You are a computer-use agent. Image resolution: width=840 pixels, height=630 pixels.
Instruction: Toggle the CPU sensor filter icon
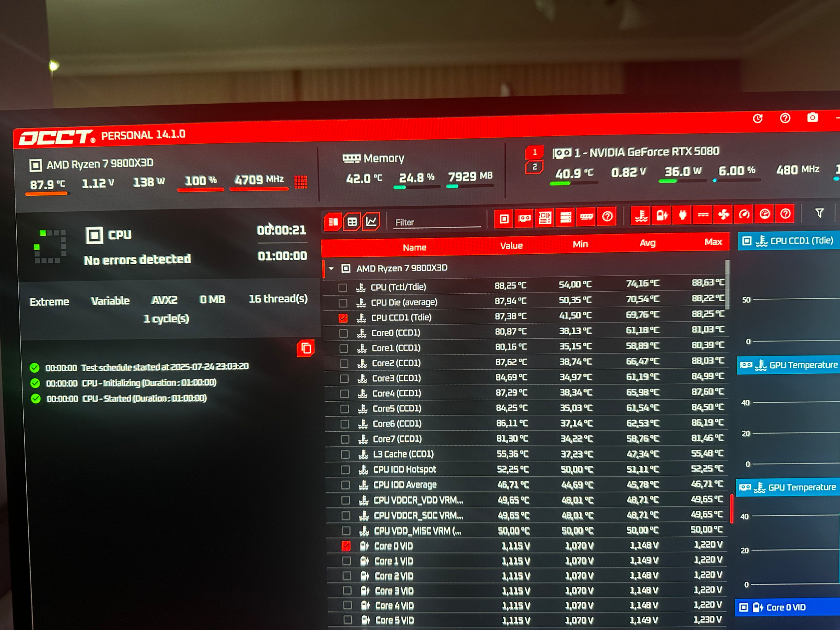tap(504, 219)
